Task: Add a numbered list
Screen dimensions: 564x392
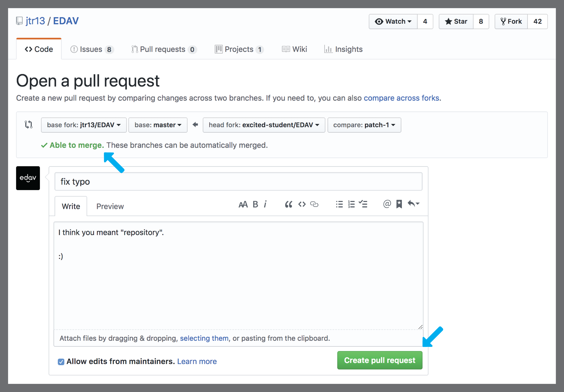Action: tap(351, 204)
